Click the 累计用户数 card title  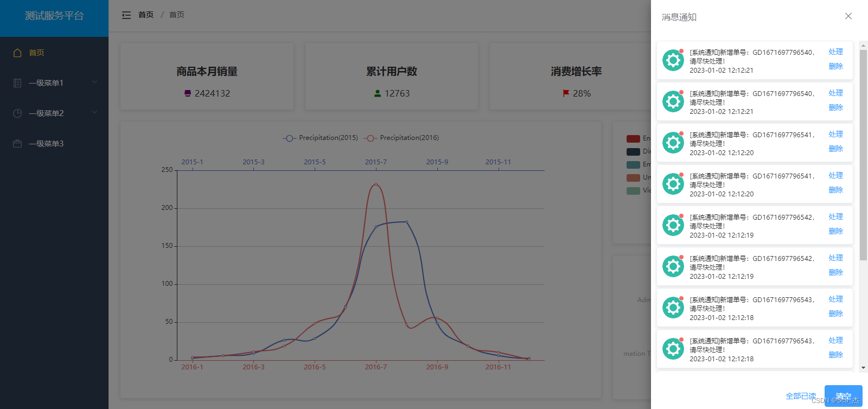tap(392, 72)
